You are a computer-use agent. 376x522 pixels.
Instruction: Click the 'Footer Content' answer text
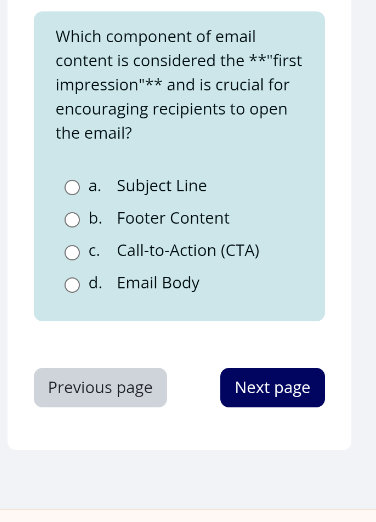coord(173,218)
